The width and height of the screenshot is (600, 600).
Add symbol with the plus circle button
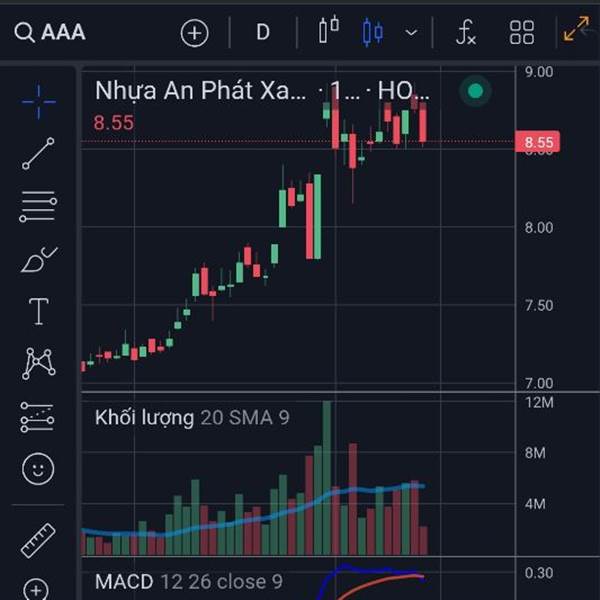tap(194, 33)
